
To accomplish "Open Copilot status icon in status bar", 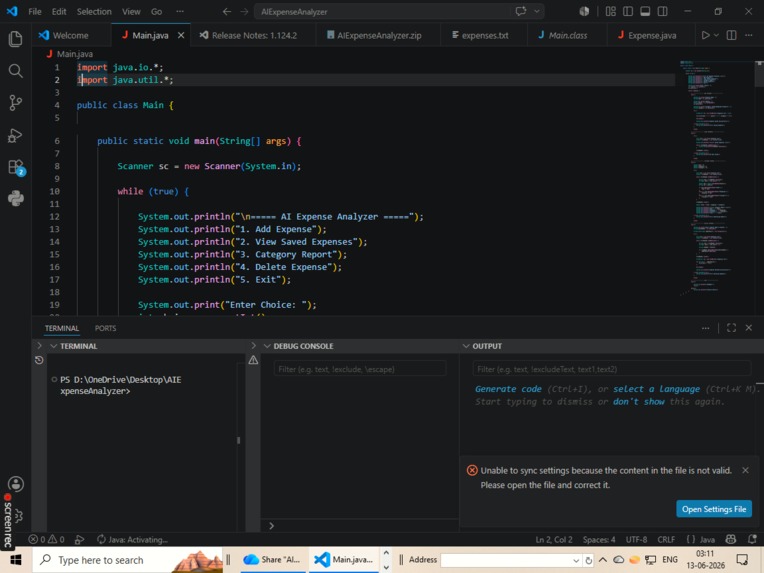I will (731, 539).
